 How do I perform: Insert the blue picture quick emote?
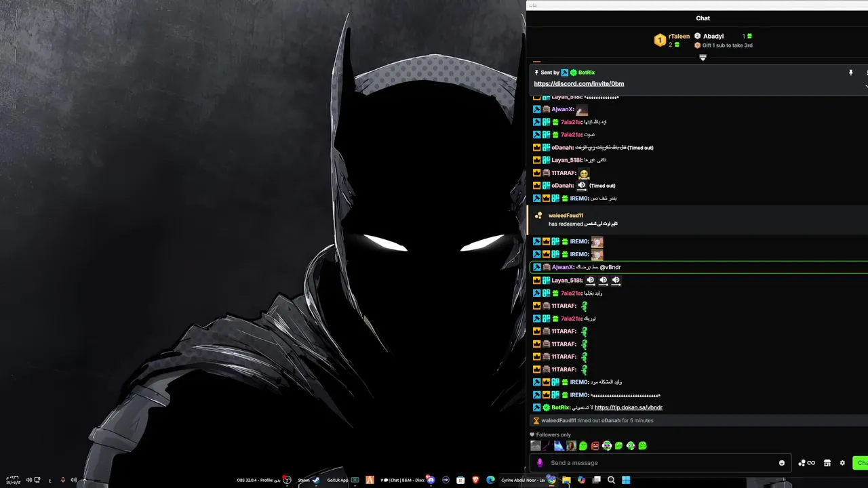tap(559, 445)
